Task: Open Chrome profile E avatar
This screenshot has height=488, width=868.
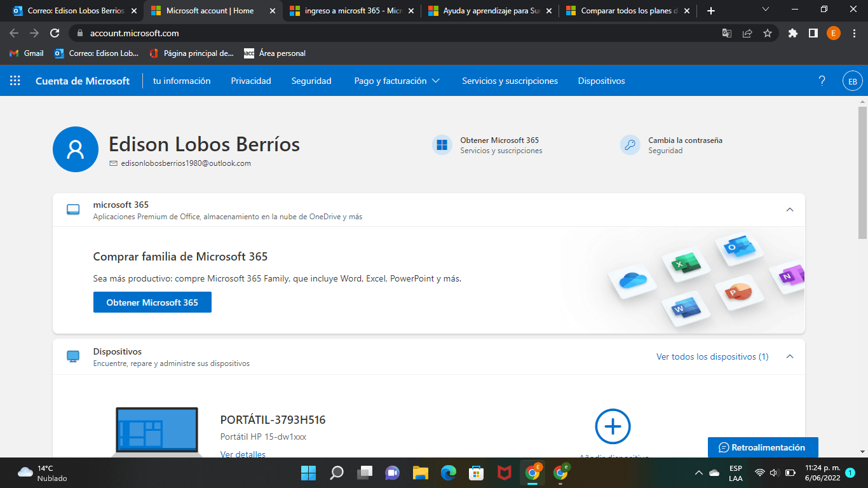Action: coord(834,33)
